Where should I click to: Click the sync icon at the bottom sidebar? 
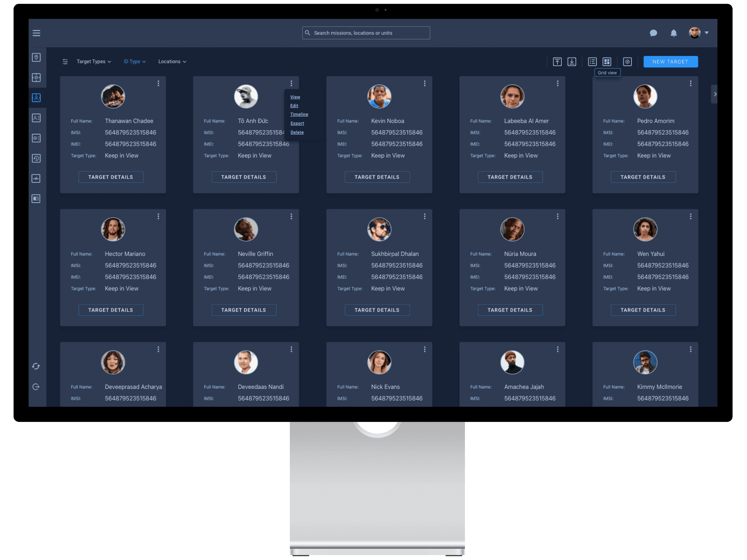tap(36, 366)
